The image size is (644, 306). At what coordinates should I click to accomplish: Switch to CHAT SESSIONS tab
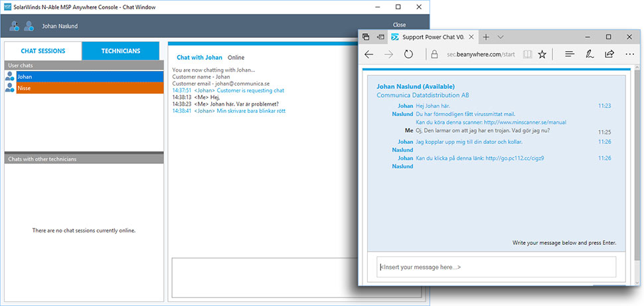(43, 51)
